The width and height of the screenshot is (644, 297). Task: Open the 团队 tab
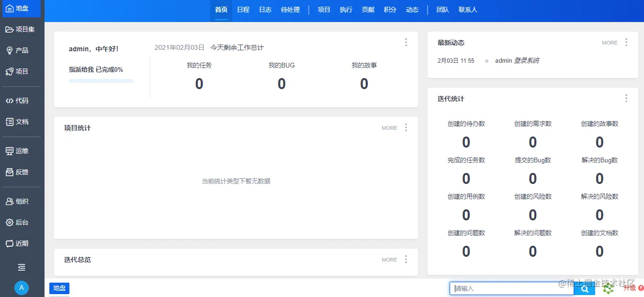click(x=443, y=10)
